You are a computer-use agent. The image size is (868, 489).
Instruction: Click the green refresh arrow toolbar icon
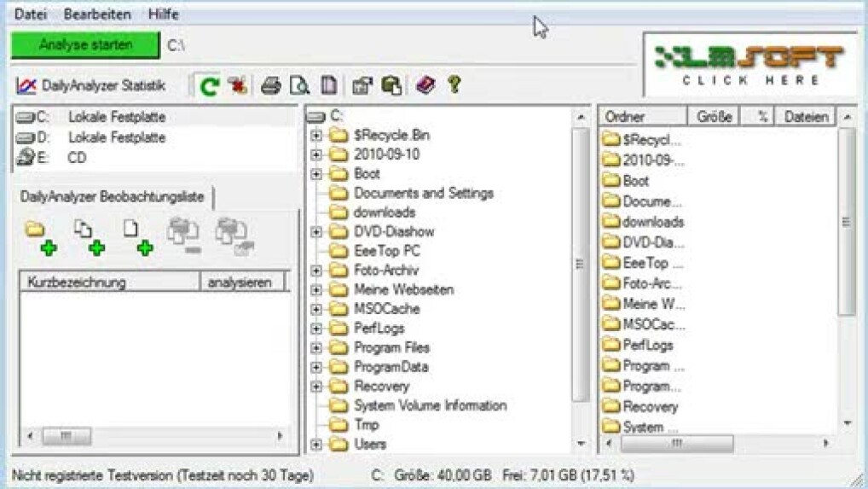pos(209,85)
